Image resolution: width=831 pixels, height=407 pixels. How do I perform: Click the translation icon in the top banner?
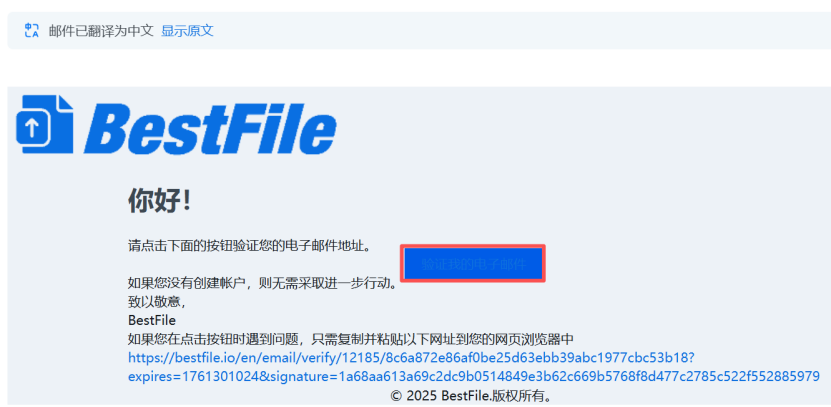[x=31, y=30]
